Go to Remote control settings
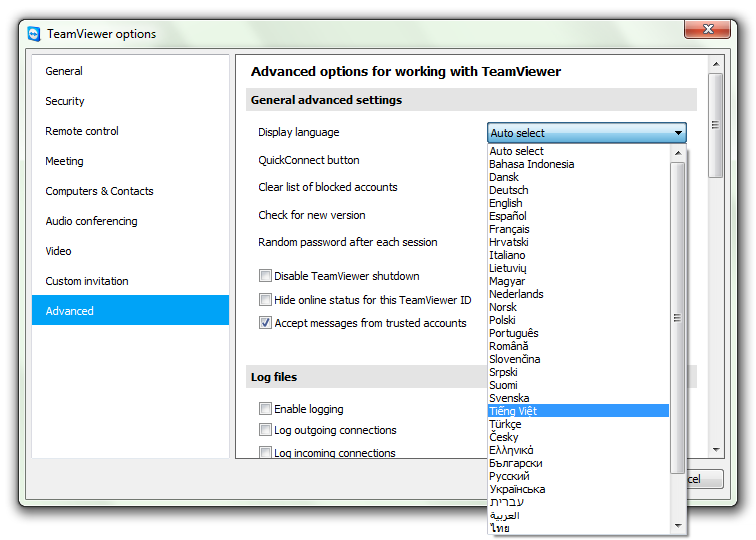The width and height of the screenshot is (756, 540). 130,131
